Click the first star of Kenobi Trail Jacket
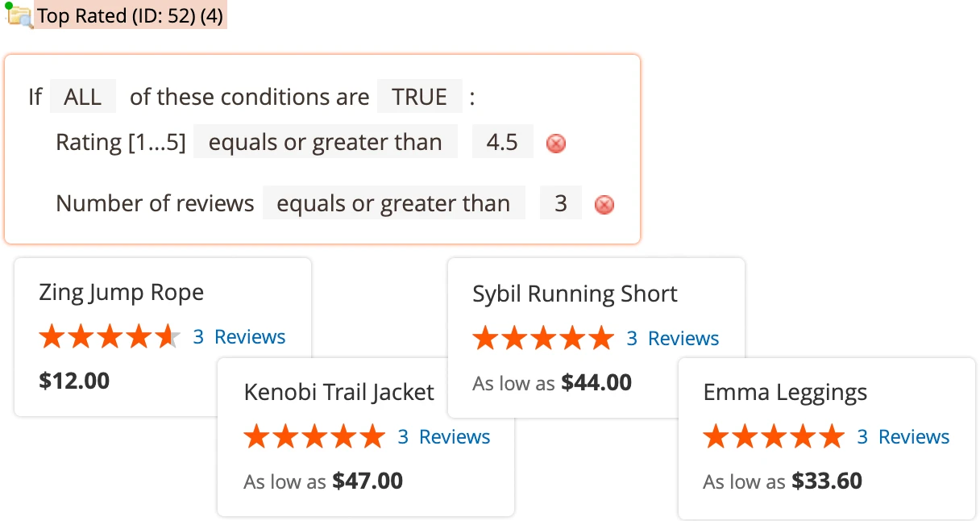The height and width of the screenshot is (521, 980). pyautogui.click(x=256, y=436)
